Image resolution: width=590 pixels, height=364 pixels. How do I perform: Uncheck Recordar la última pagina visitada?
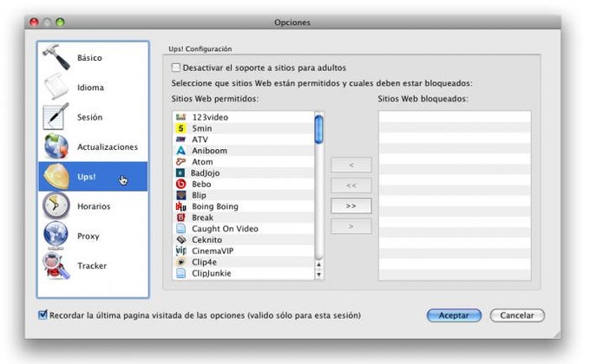tap(43, 315)
